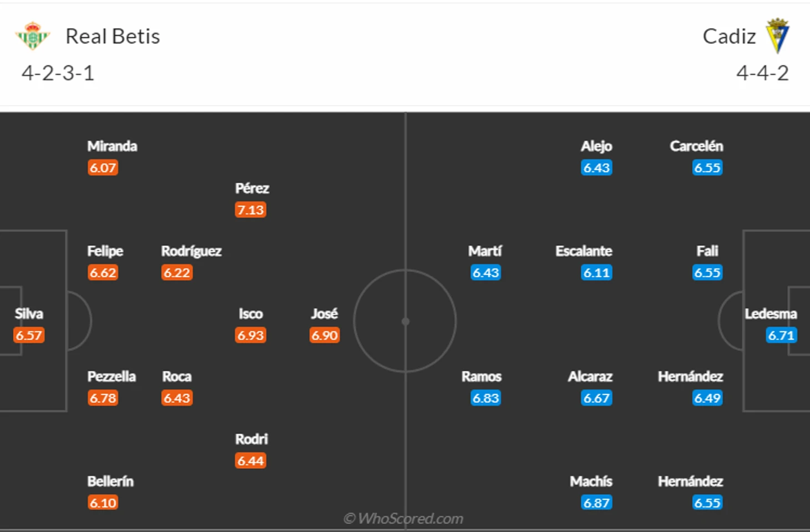Click the Real Betis club crest
Screen dimensions: 810x532
coord(33,36)
